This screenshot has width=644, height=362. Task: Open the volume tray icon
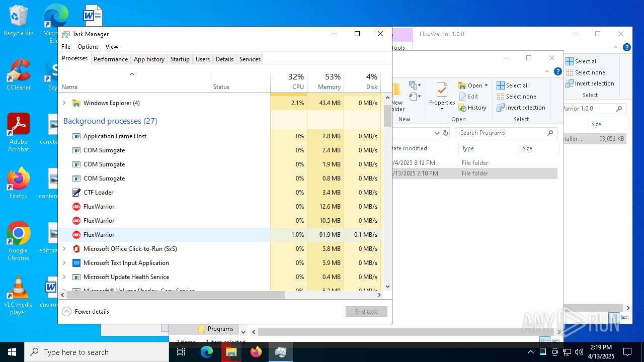(579, 352)
